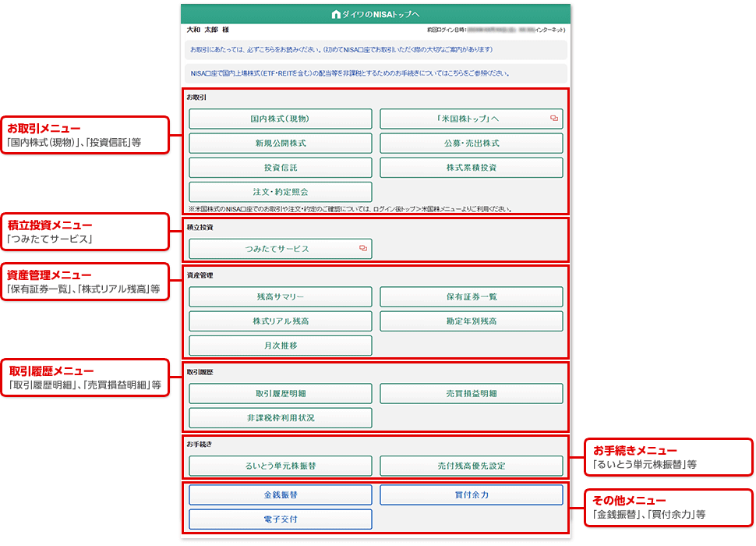Open 公募・売出株式 offerings
The image size is (756, 546).
tap(471, 144)
